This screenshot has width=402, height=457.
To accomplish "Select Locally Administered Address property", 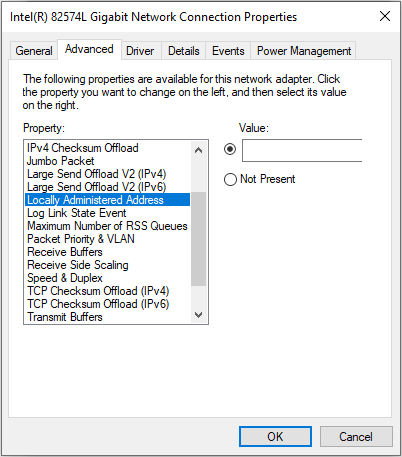I will tap(108, 200).
